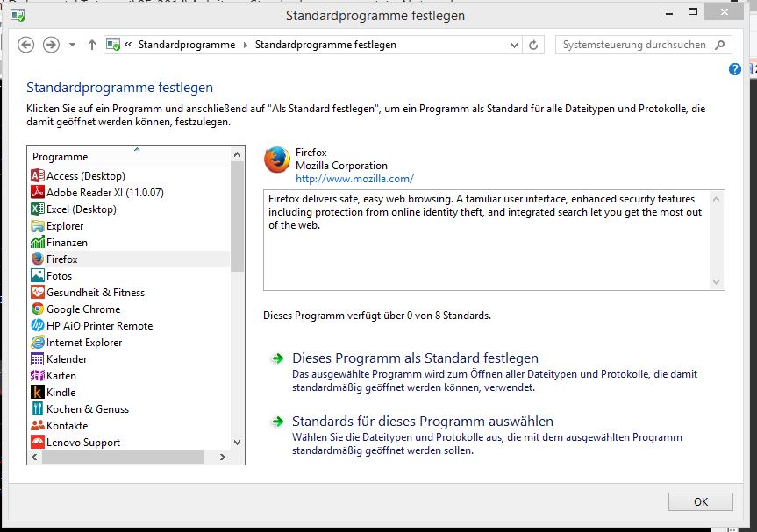This screenshot has width=757, height=532.
Task: Click the green arrow beside Standards für dieses Programm
Action: (277, 422)
